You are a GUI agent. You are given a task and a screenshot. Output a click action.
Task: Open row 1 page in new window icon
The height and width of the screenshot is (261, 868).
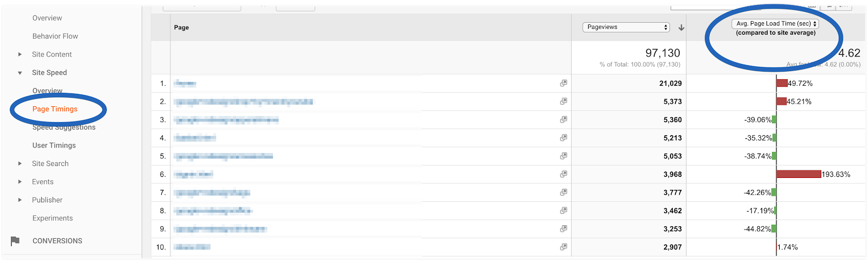tap(564, 83)
